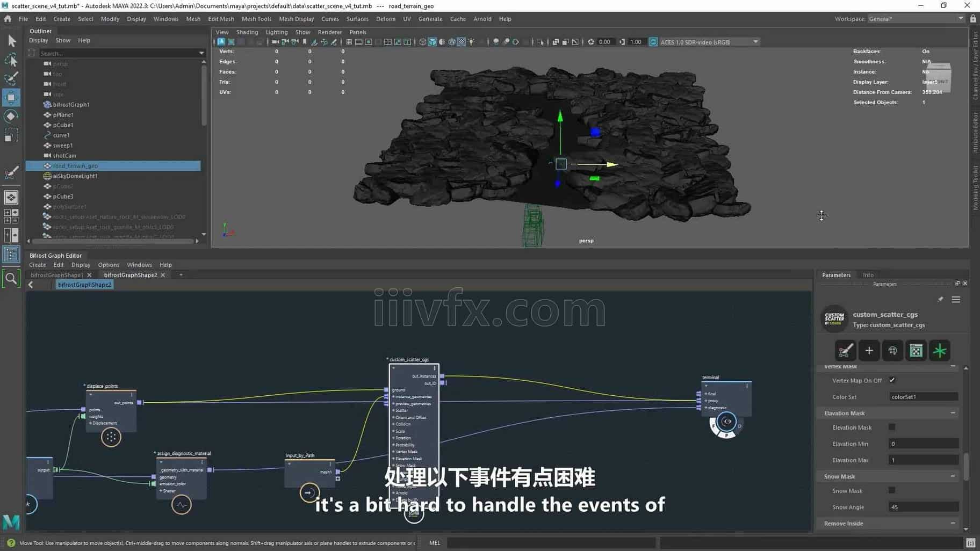Click the MEL script language button
This screenshot has width=980, height=551.
tap(434, 543)
